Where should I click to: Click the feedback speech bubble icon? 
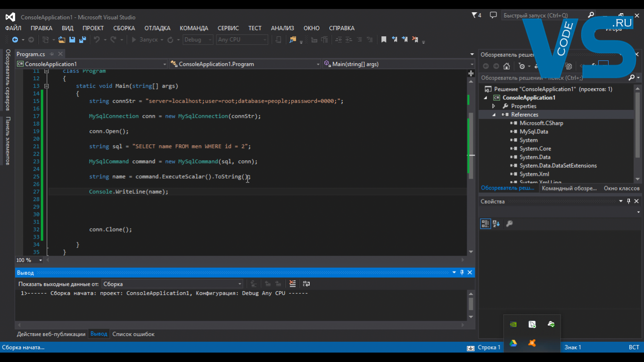[493, 16]
